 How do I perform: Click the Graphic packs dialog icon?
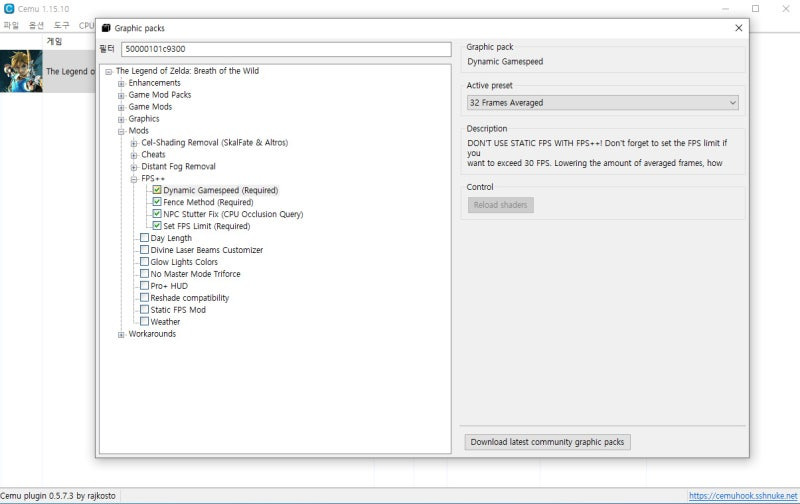point(106,28)
